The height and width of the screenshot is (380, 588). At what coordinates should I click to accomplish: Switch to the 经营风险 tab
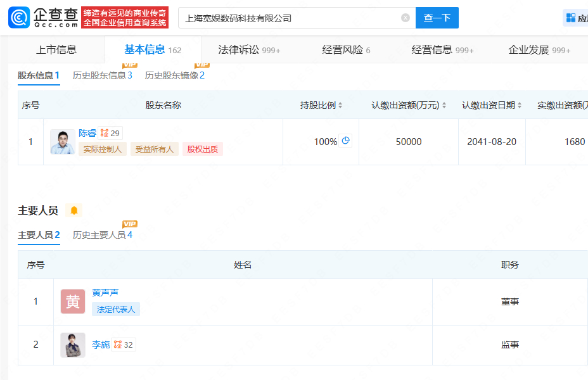pos(346,49)
